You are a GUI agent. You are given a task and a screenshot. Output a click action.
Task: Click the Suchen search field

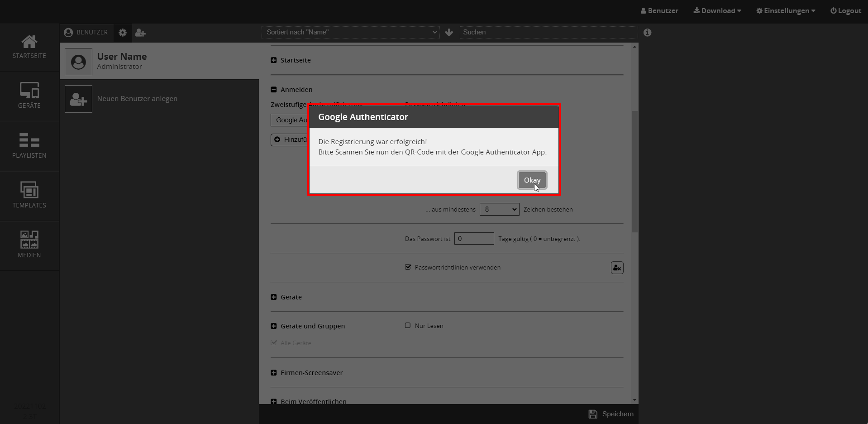548,32
